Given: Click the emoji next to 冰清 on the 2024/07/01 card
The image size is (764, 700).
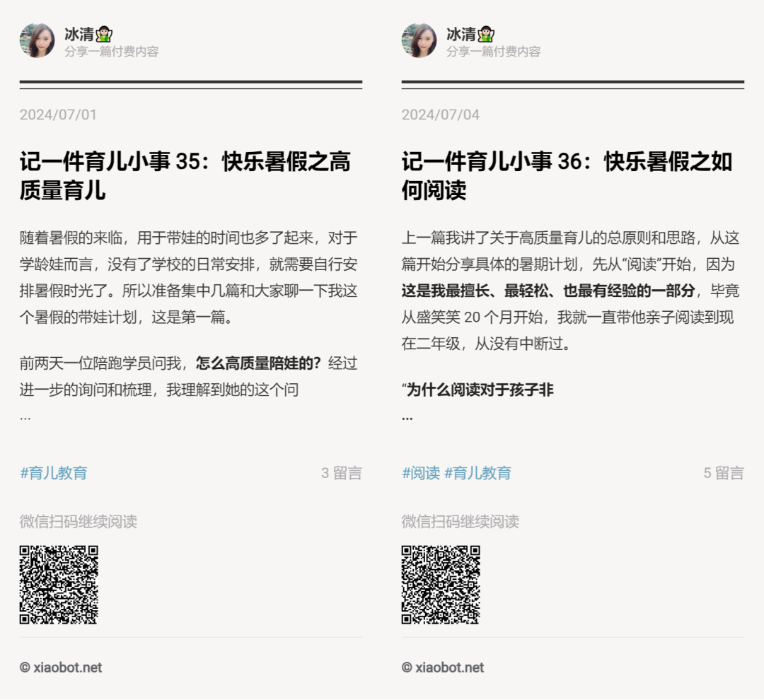Looking at the screenshot, I should pyautogui.click(x=104, y=35).
